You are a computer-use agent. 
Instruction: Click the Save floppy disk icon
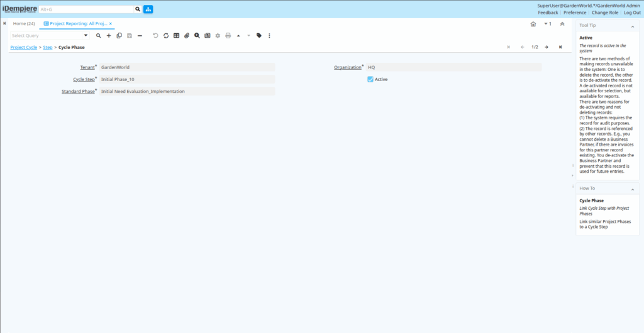pyautogui.click(x=130, y=36)
